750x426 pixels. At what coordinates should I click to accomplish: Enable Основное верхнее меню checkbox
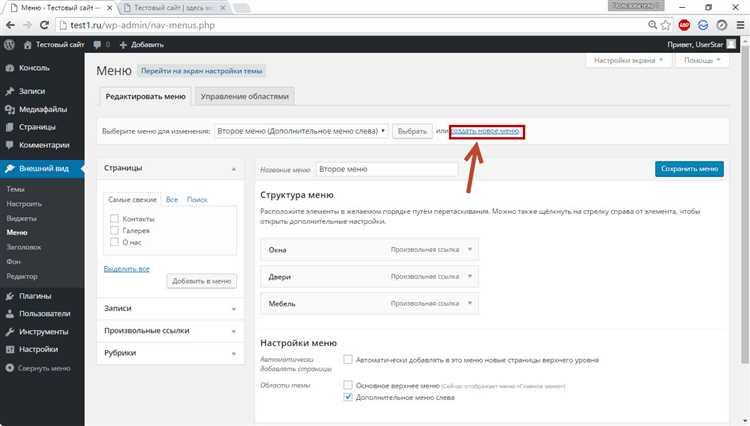point(347,384)
